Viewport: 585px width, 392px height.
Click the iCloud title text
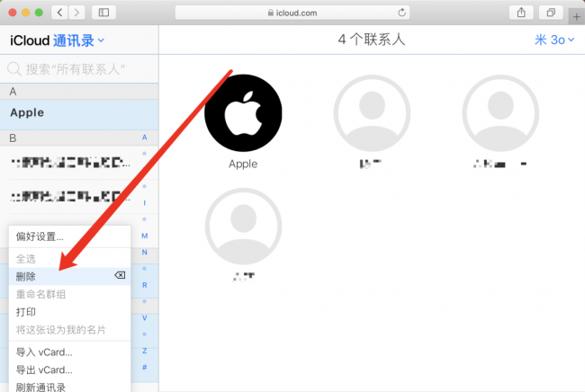pyautogui.click(x=30, y=40)
